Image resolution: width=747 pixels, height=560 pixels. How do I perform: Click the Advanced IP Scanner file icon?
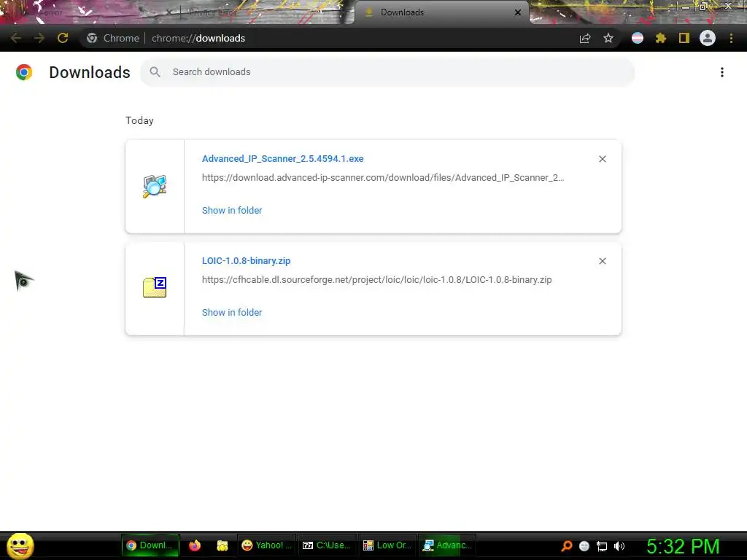point(155,186)
